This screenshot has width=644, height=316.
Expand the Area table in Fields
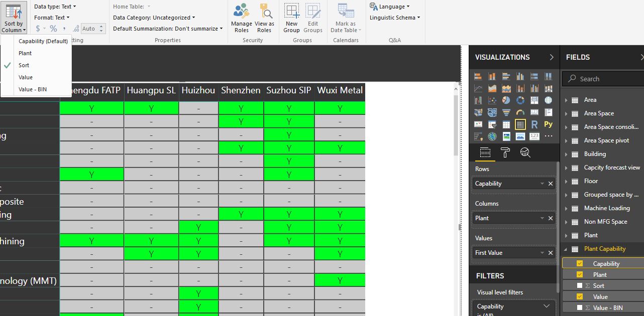[566, 100]
